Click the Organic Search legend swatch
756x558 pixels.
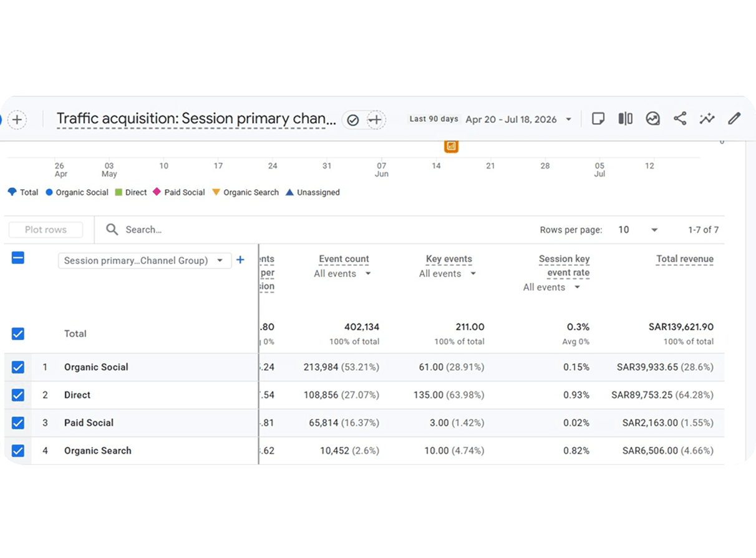coord(216,192)
